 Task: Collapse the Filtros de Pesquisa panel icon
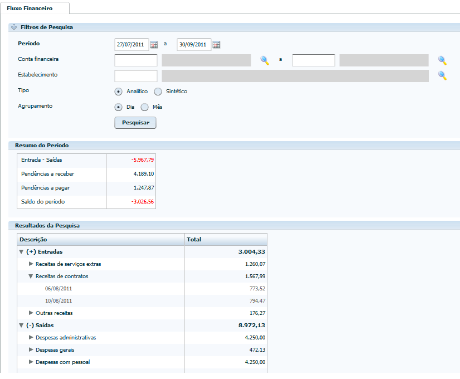tap(14, 27)
